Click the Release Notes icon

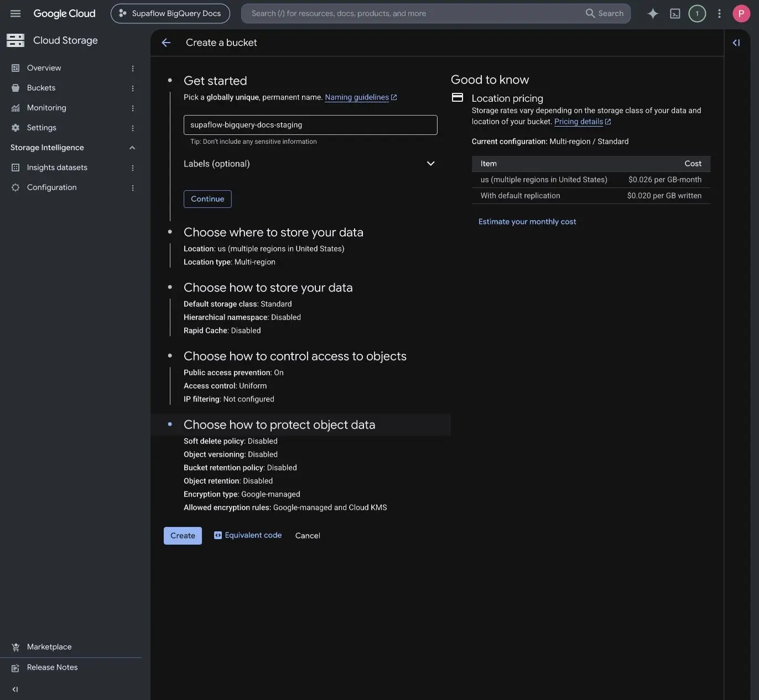click(x=15, y=668)
